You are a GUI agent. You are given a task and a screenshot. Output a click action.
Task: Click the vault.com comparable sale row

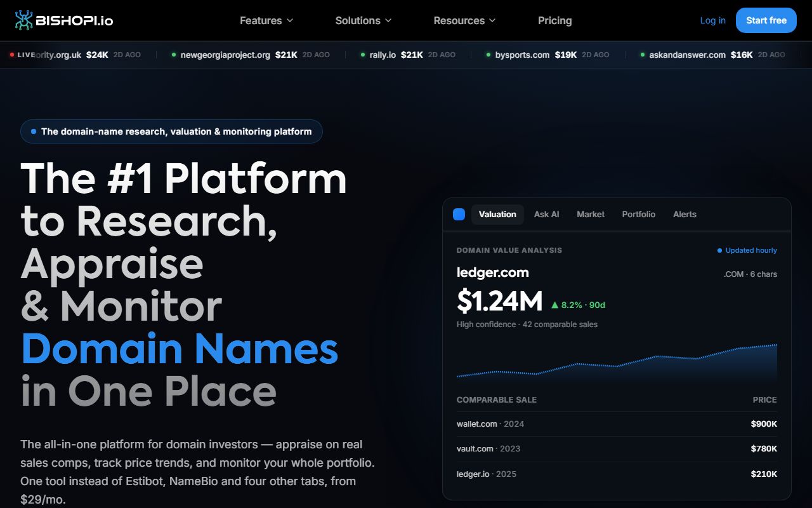click(617, 449)
